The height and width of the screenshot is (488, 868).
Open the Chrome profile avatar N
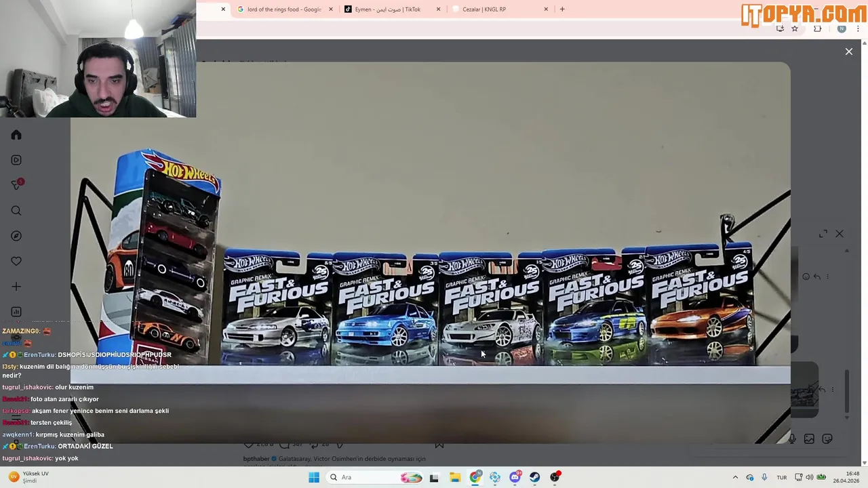click(x=842, y=28)
